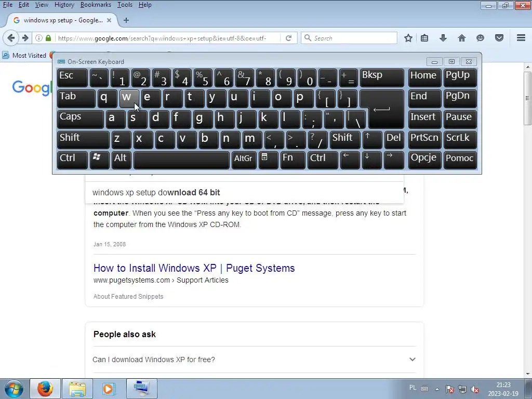532x399 pixels.
Task: Bookmark this page with the star icon
Action: tap(408, 38)
